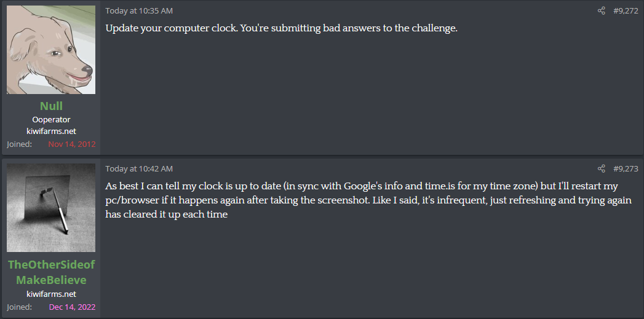Open TheOtherSideofMakeBelieve username profile link
This screenshot has height=319, width=644.
51,272
